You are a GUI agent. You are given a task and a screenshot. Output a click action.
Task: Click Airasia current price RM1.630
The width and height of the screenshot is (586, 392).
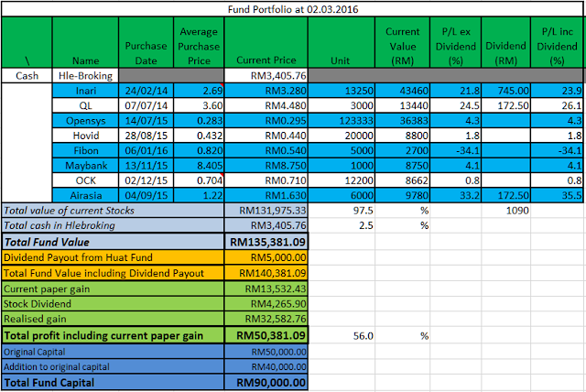266,195
